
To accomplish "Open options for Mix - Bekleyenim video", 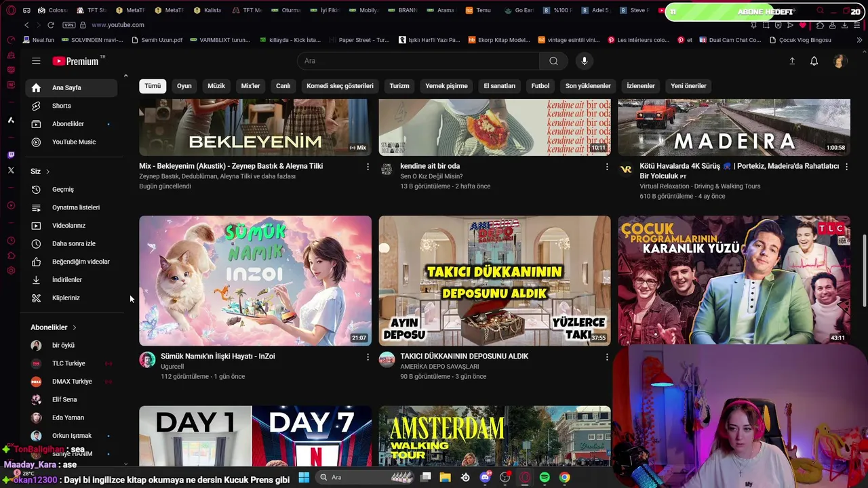I will click(368, 167).
